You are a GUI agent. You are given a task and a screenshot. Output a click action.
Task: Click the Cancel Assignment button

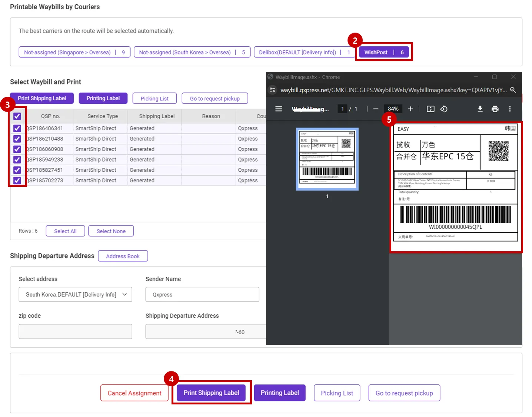point(134,393)
